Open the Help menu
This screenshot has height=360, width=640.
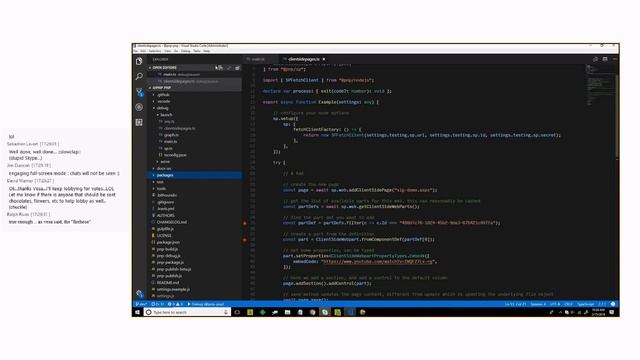(207, 51)
